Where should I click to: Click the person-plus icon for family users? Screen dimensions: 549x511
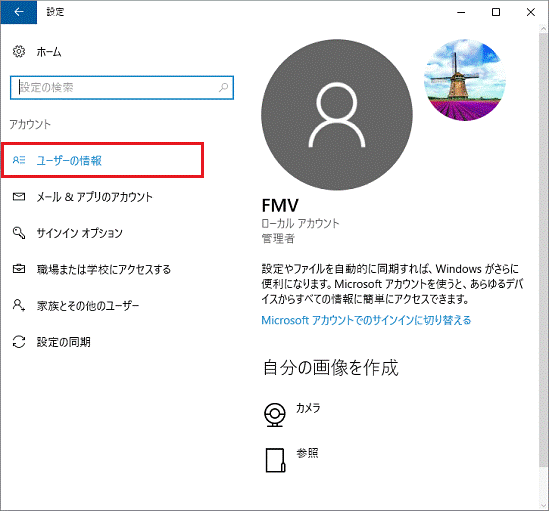19,305
